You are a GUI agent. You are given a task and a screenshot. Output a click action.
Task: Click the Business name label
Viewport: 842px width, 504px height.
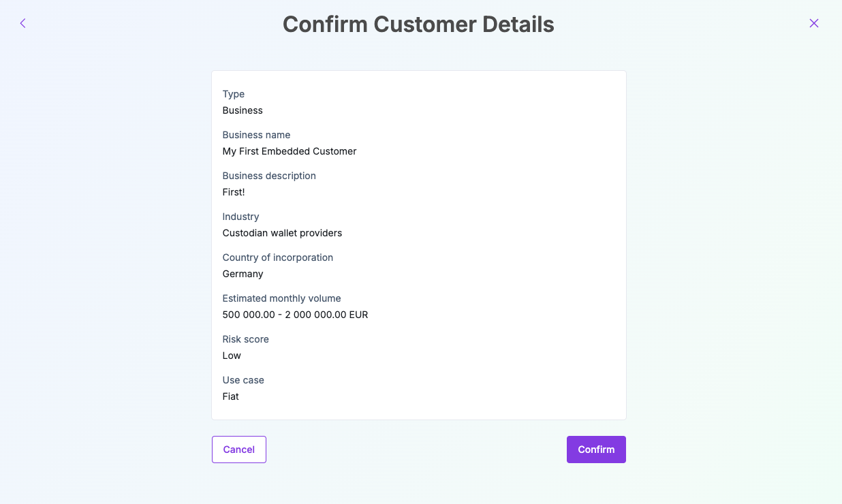coord(256,135)
